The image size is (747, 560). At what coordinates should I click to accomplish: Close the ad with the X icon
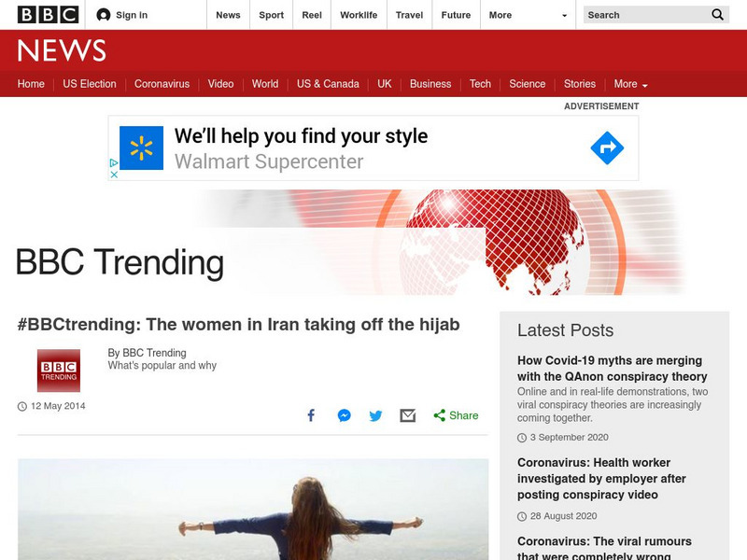(114, 174)
